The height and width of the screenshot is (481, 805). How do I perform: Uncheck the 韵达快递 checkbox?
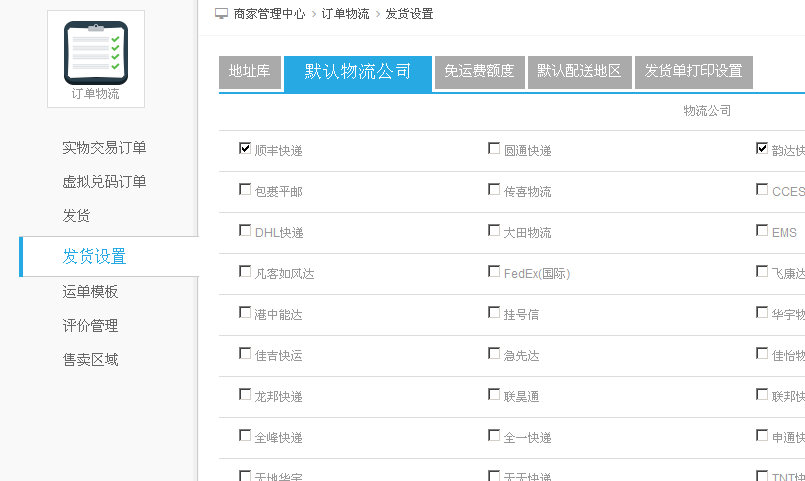[762, 148]
